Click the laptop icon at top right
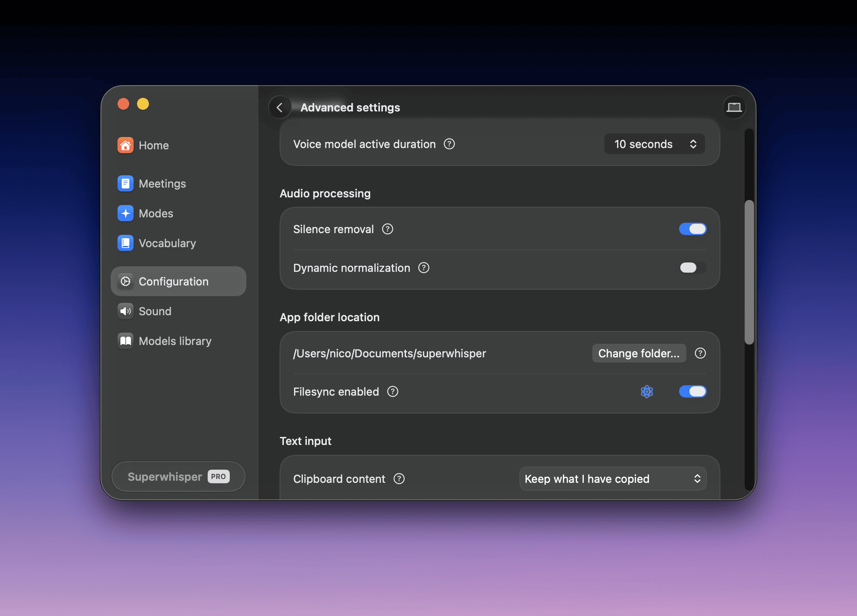This screenshot has height=616, width=857. [x=734, y=107]
